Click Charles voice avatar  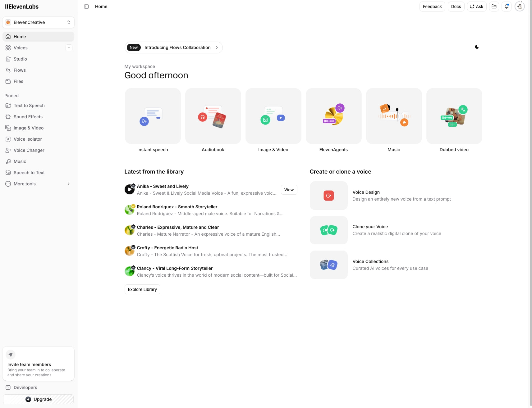(129, 230)
